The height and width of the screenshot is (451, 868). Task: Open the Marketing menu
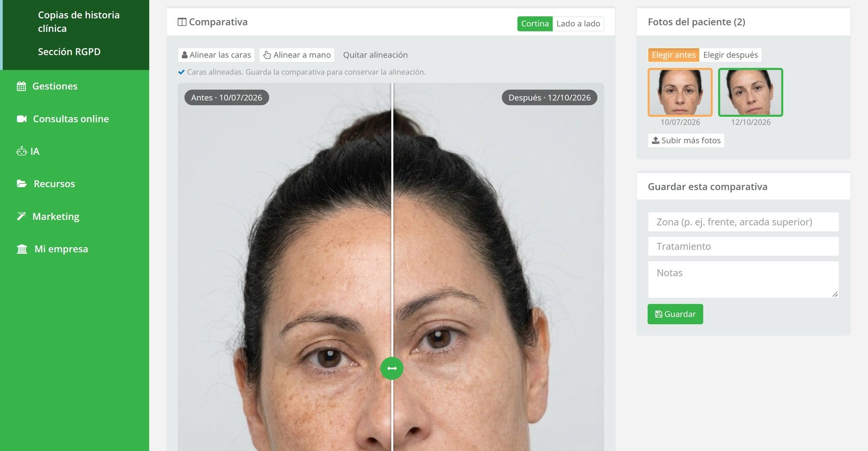click(56, 216)
